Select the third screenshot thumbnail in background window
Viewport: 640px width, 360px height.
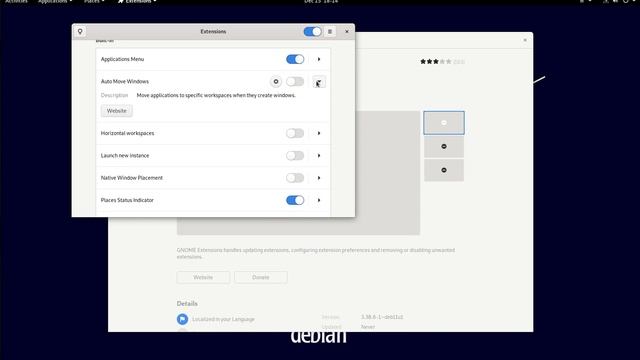click(444, 170)
